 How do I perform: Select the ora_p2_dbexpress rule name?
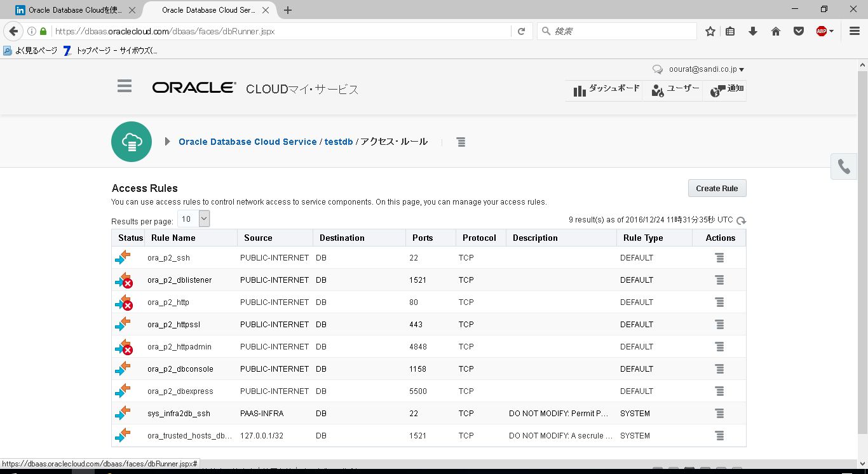(x=180, y=391)
